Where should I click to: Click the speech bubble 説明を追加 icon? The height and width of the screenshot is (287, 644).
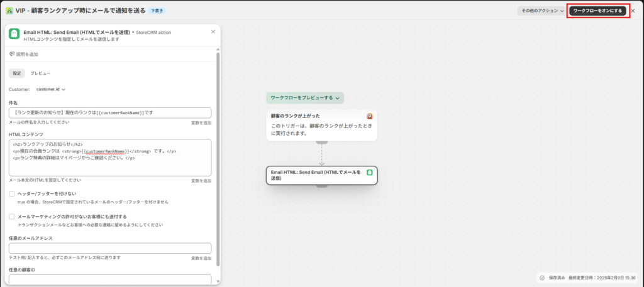click(x=13, y=54)
